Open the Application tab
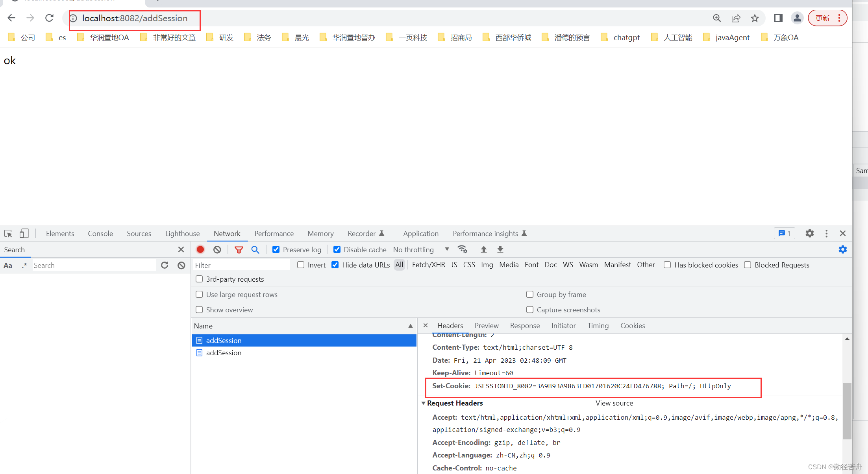Viewport: 868px width, 474px height. pos(421,234)
